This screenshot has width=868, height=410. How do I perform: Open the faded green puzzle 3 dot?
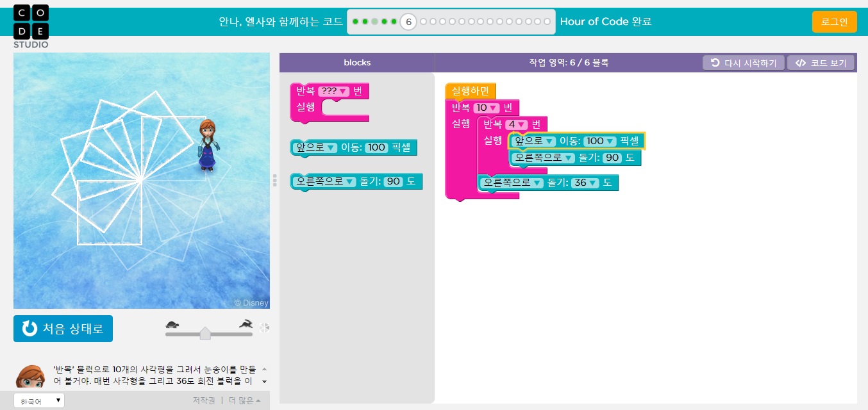[375, 22]
